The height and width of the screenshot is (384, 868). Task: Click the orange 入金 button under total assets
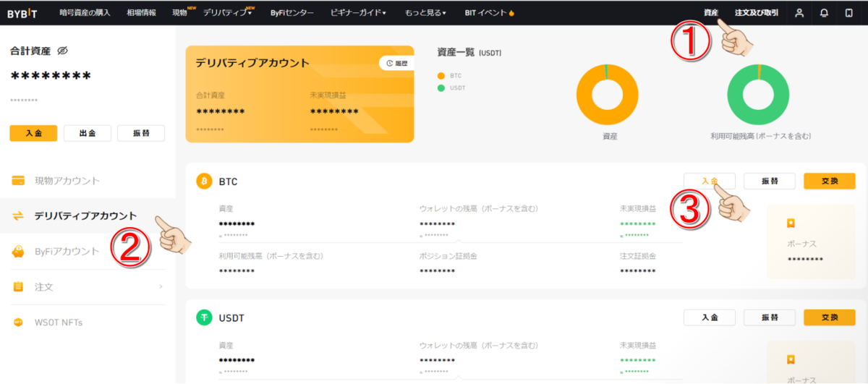pyautogui.click(x=34, y=133)
